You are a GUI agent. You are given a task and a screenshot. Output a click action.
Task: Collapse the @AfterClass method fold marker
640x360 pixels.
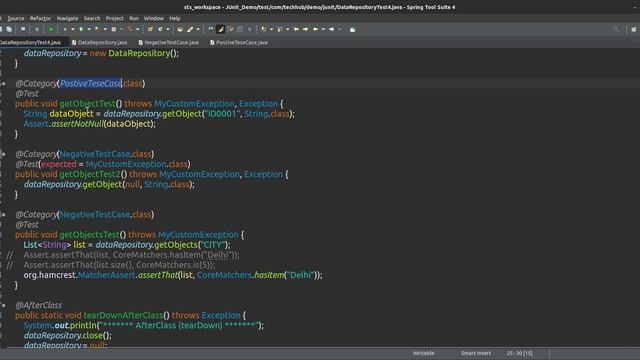(x=3, y=305)
